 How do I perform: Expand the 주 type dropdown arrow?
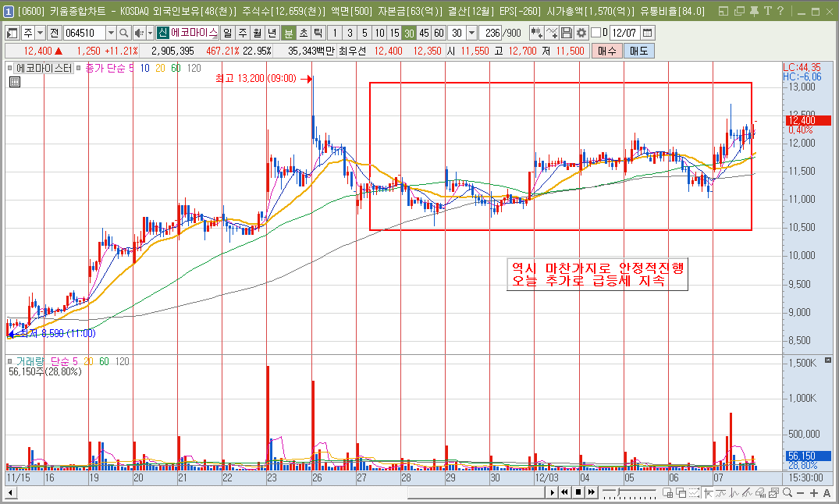pyautogui.click(x=40, y=33)
